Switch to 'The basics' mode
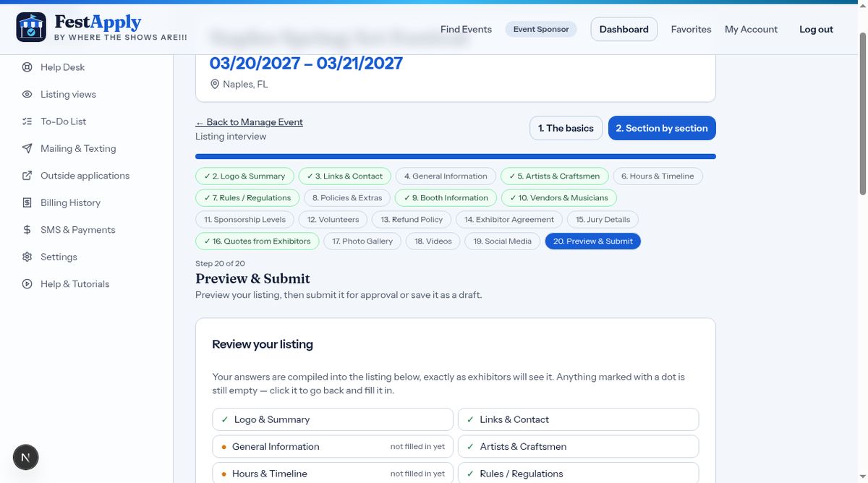The width and height of the screenshot is (868, 483). click(x=566, y=128)
